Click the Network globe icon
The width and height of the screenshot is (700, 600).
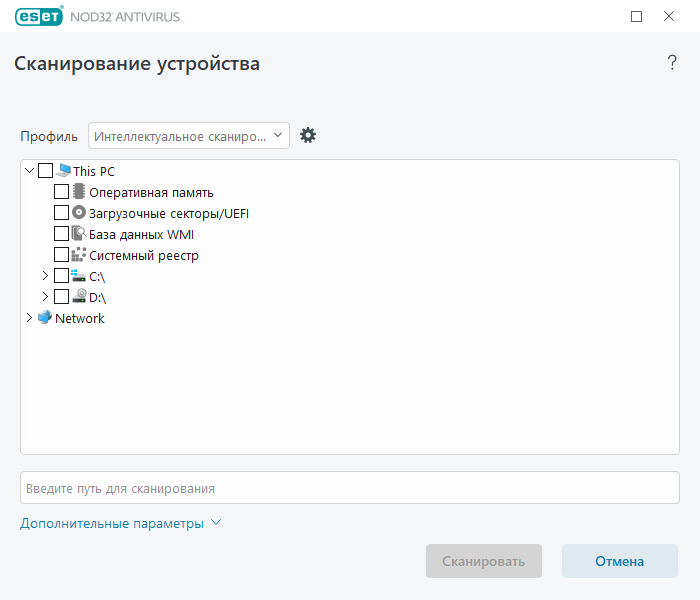coord(45,317)
